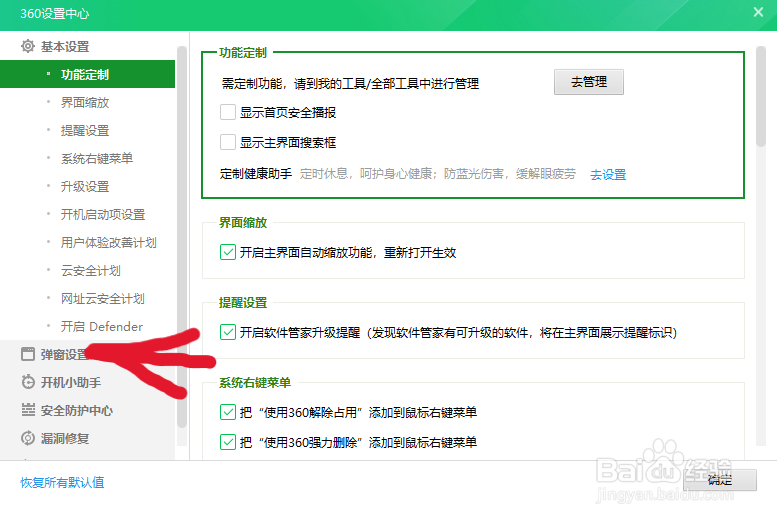Click the 系统右键菜单 section heading

(x=255, y=382)
